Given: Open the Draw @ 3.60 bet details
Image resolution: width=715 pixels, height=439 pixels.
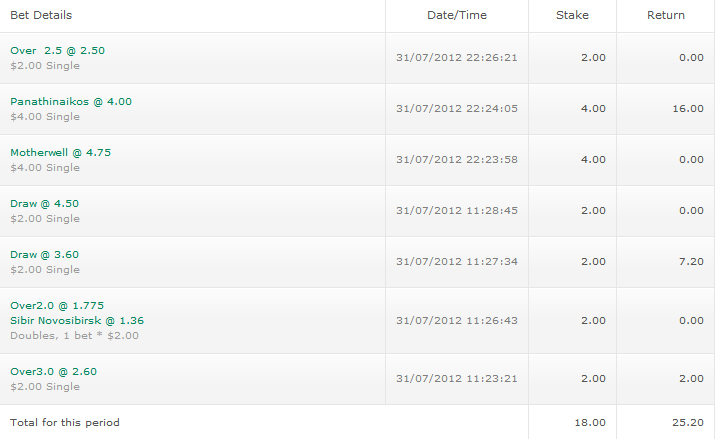Looking at the screenshot, I should pyautogui.click(x=44, y=254).
